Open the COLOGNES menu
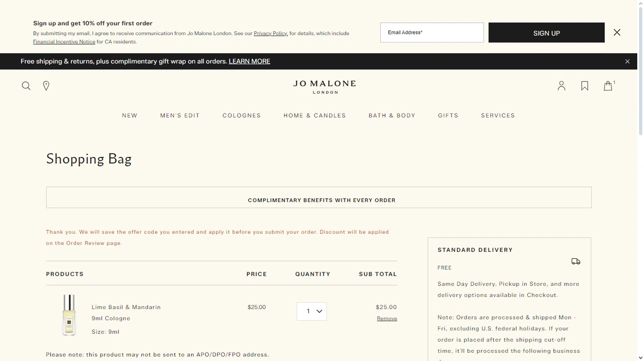The height and width of the screenshot is (361, 644). click(x=242, y=116)
